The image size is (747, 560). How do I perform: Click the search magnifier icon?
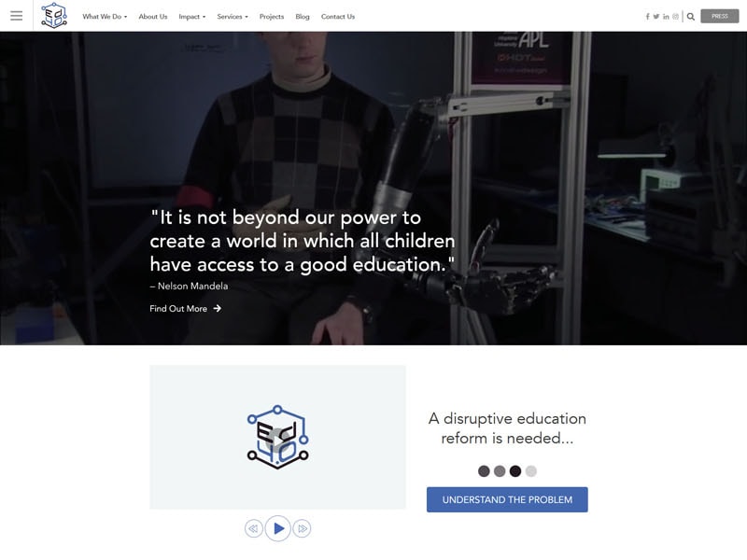point(691,17)
